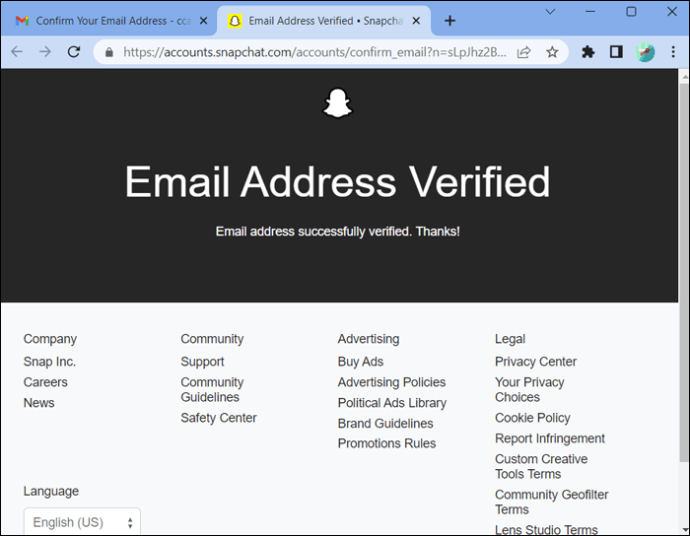690x536 pixels.
Task: Click the Legal footer heading
Action: coord(510,339)
